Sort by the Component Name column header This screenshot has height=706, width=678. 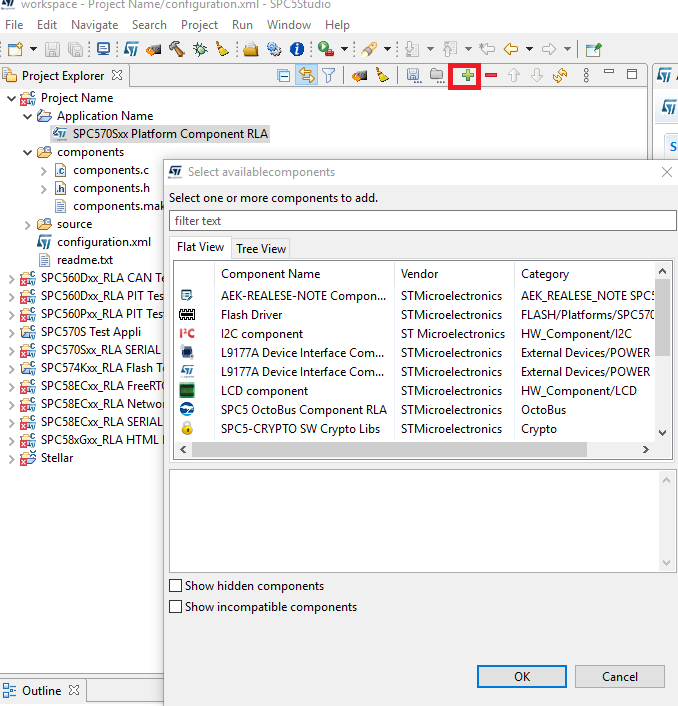[x=304, y=274]
